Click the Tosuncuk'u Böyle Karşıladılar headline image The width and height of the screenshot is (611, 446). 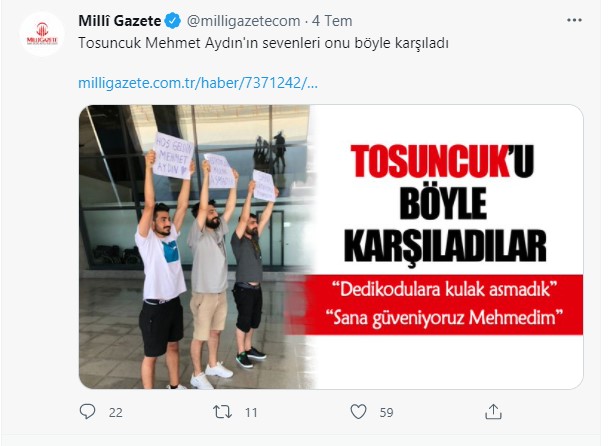[x=444, y=203]
